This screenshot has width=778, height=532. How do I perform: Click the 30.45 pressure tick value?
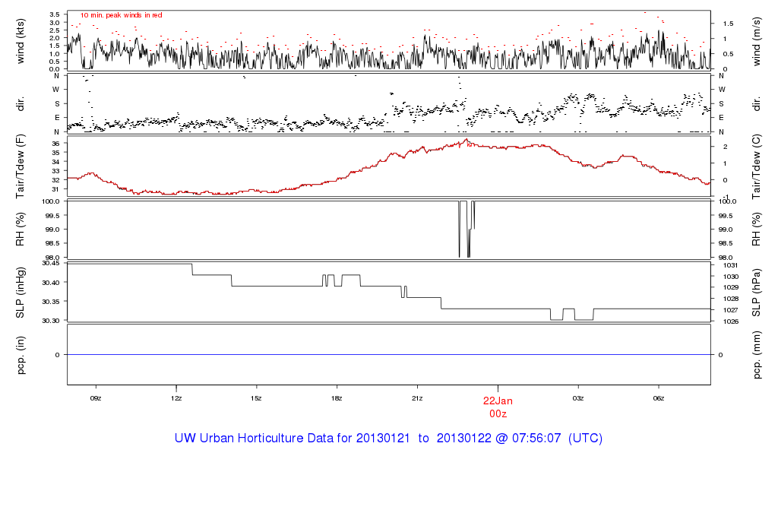coord(51,263)
